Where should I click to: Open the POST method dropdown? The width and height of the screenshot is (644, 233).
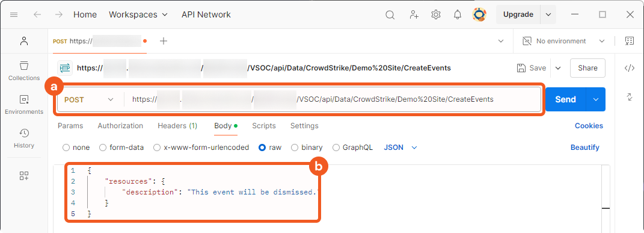click(88, 99)
